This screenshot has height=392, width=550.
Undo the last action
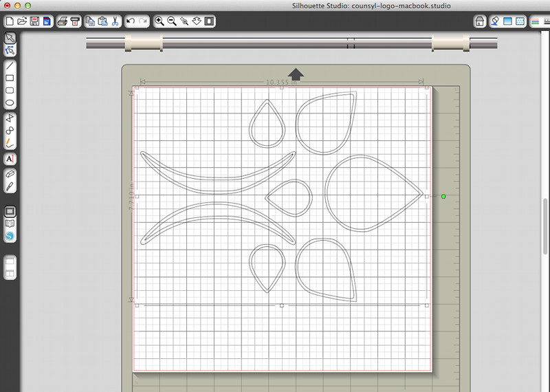[x=131, y=21]
